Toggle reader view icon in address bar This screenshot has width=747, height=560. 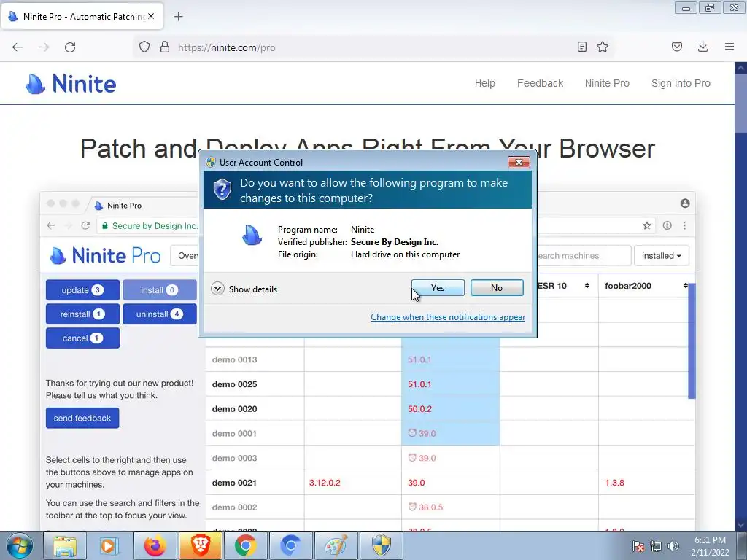tap(581, 47)
